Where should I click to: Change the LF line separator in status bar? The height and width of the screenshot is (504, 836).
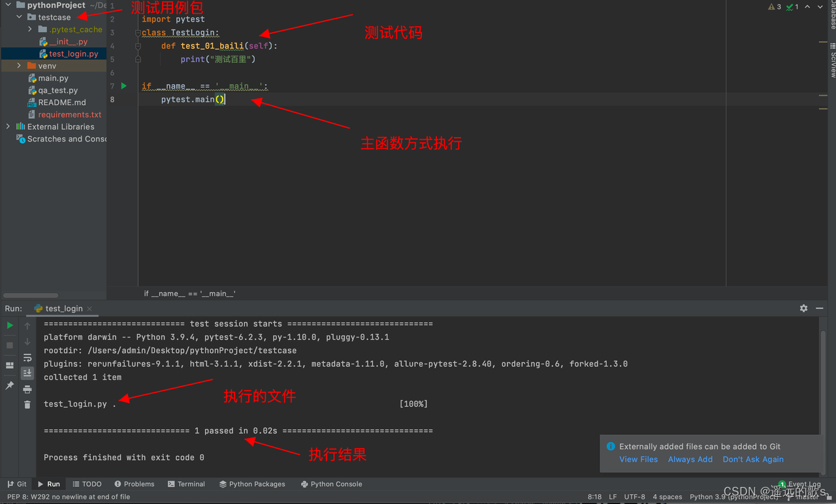(x=613, y=497)
